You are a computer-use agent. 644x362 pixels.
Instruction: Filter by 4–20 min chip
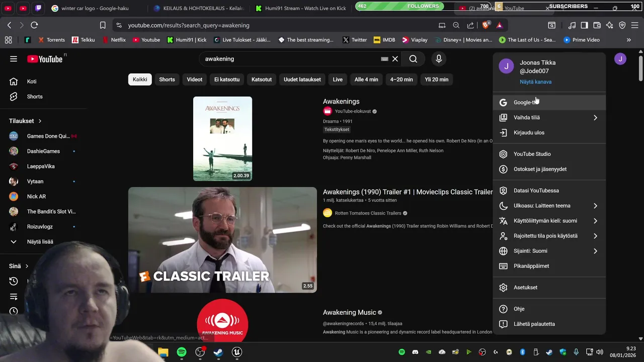[401, 79]
